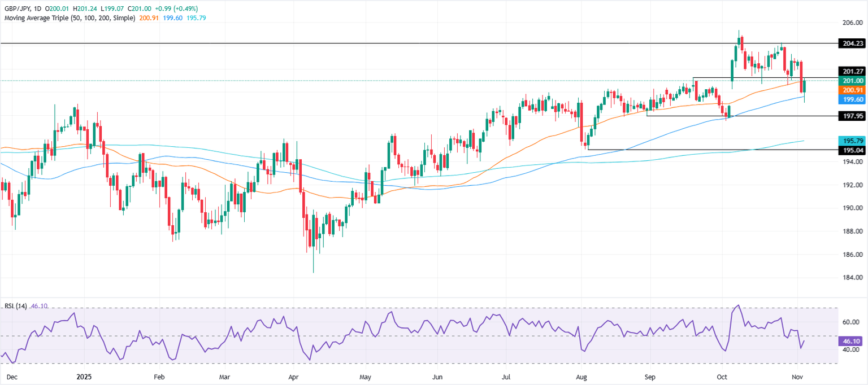Click the 60.00 tick on RSI axis
The width and height of the screenshot is (868, 385).
click(x=851, y=322)
